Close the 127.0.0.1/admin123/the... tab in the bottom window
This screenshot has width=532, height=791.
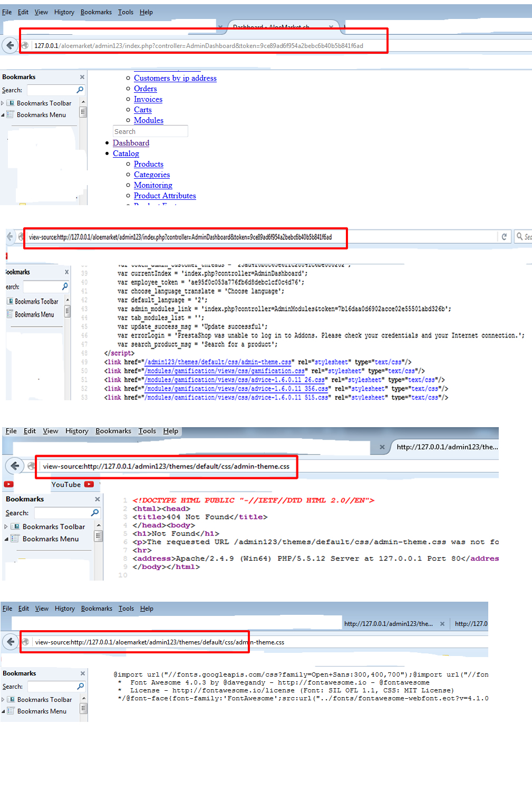[x=442, y=624]
